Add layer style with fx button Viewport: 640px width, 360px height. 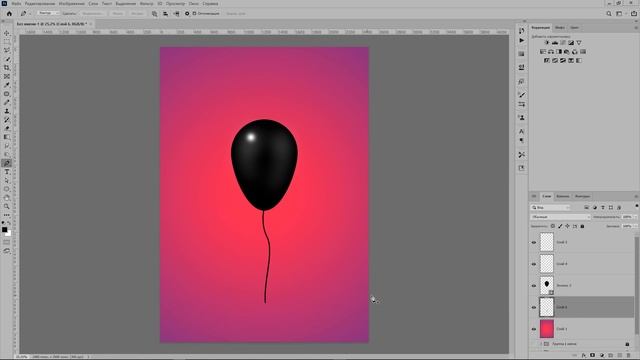584,356
